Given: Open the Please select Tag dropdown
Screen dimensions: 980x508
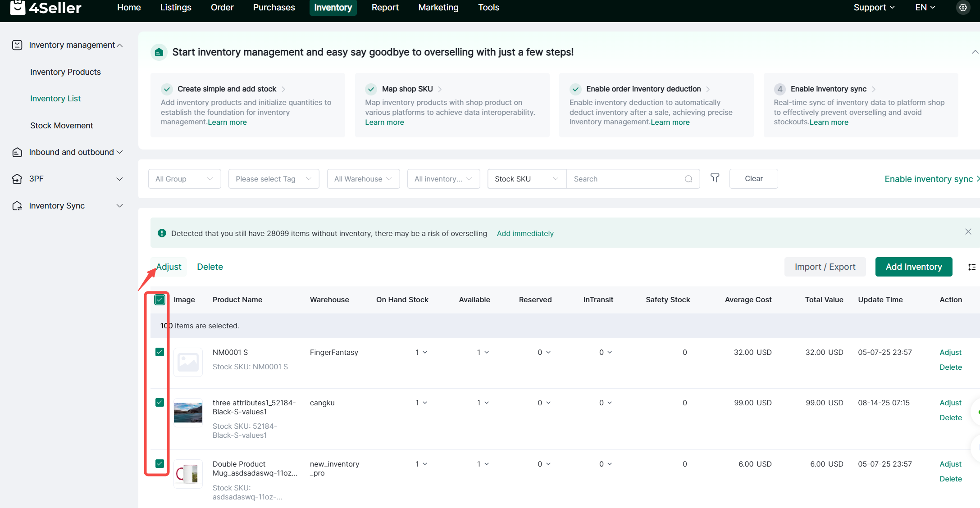Looking at the screenshot, I should click(273, 179).
